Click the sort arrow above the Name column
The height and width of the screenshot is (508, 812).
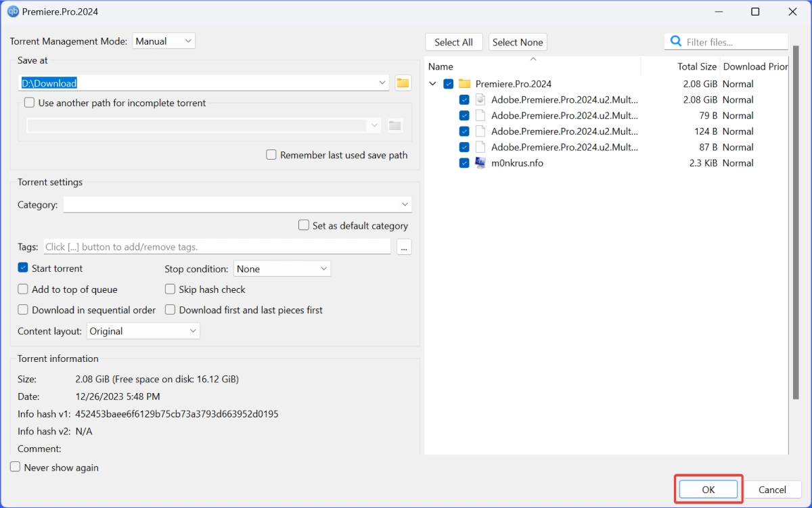(x=533, y=60)
